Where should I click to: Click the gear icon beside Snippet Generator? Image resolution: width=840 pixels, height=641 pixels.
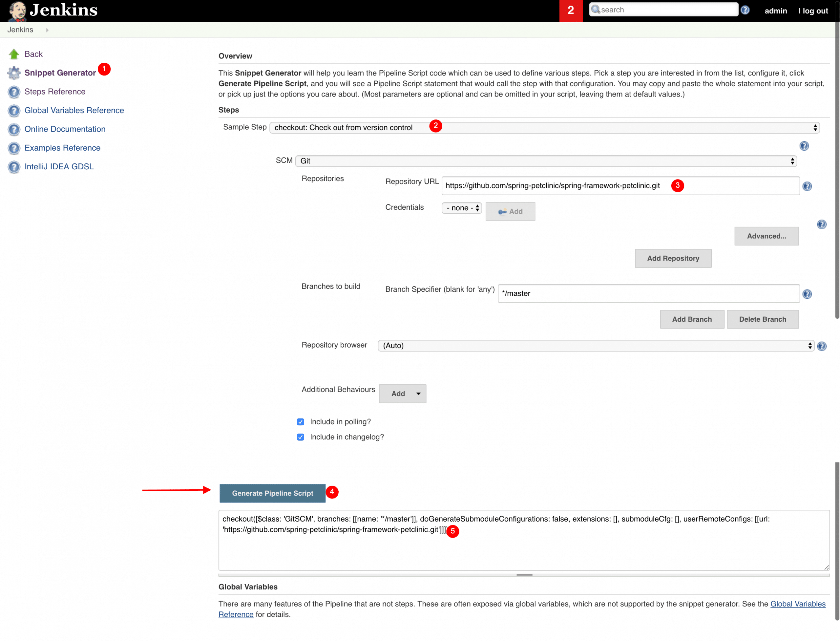(x=14, y=73)
